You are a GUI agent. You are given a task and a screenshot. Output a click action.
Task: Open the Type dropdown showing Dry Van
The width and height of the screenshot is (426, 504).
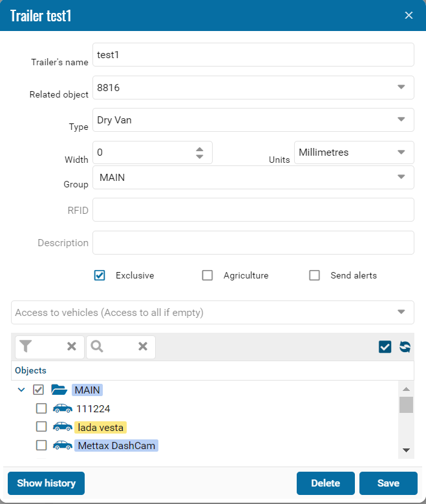401,120
